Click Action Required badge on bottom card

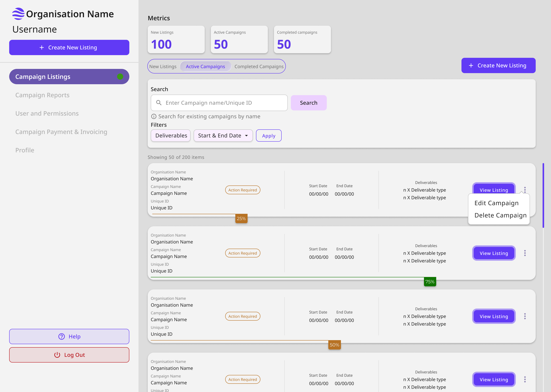click(243, 379)
